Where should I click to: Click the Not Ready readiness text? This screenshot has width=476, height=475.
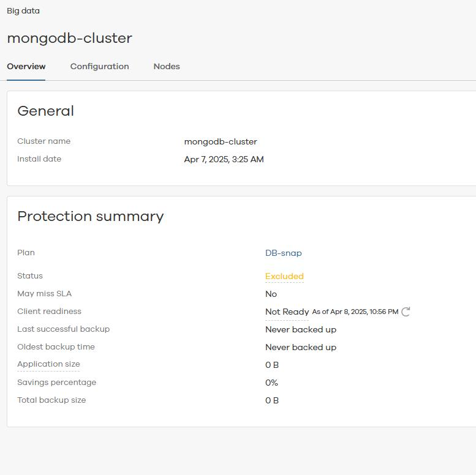click(x=287, y=312)
